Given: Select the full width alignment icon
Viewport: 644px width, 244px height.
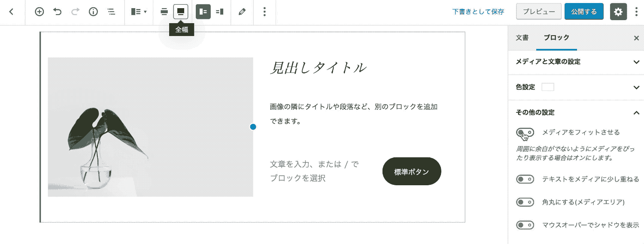Looking at the screenshot, I should [181, 12].
